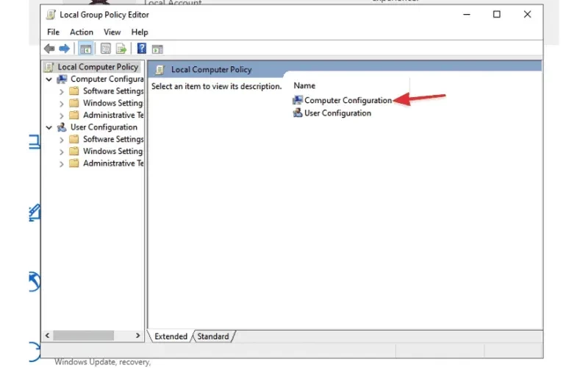Collapse the Computer Configuration tree node
This screenshot has width=588, height=368.
pyautogui.click(x=49, y=79)
